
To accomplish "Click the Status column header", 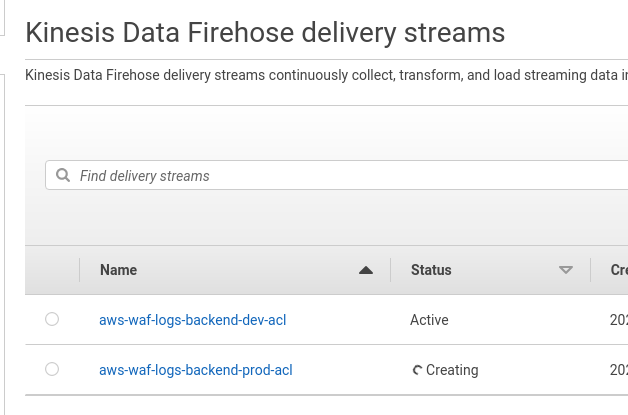I will 431,270.
